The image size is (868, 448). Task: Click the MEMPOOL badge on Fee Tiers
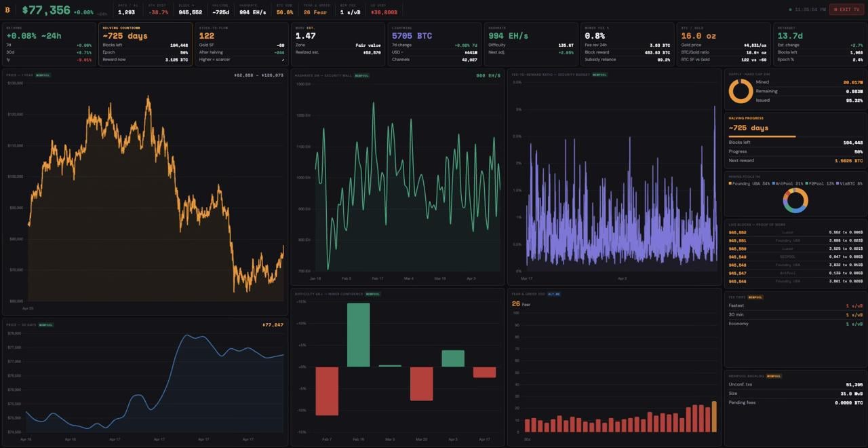[755, 297]
